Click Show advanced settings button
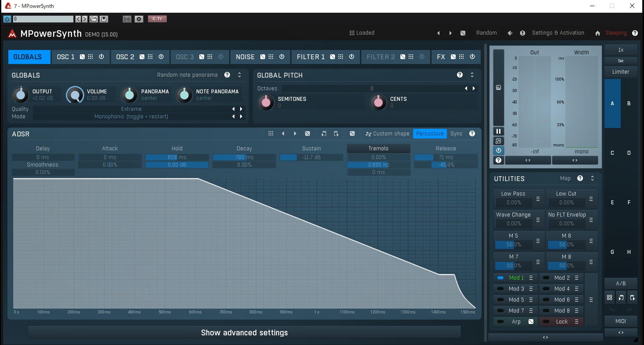Screen dimensions: 644x345 244,333
